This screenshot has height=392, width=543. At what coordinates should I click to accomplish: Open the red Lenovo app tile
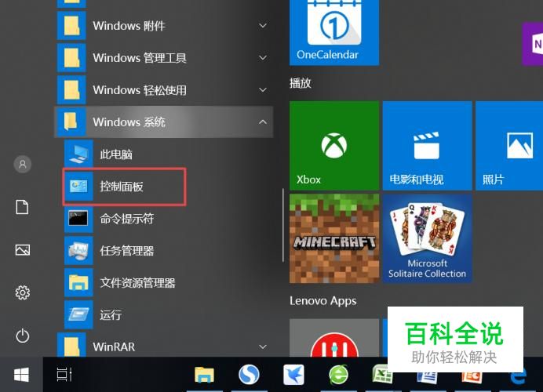click(334, 338)
